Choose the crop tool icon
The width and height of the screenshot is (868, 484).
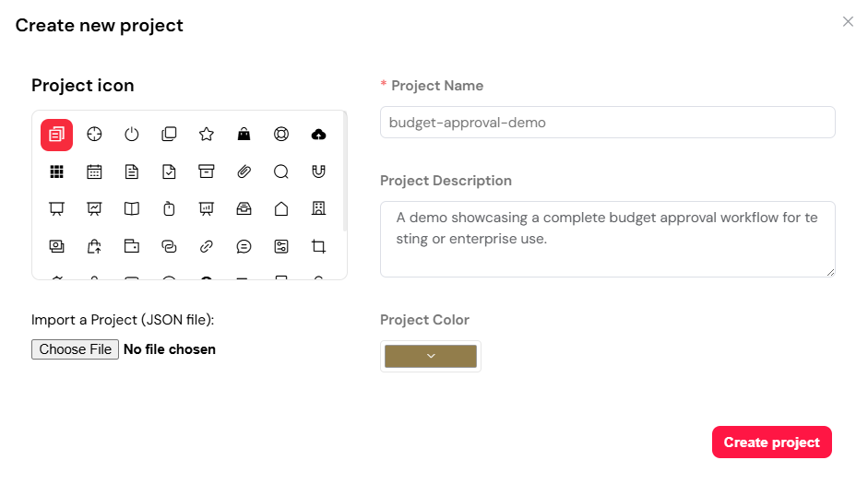click(319, 246)
